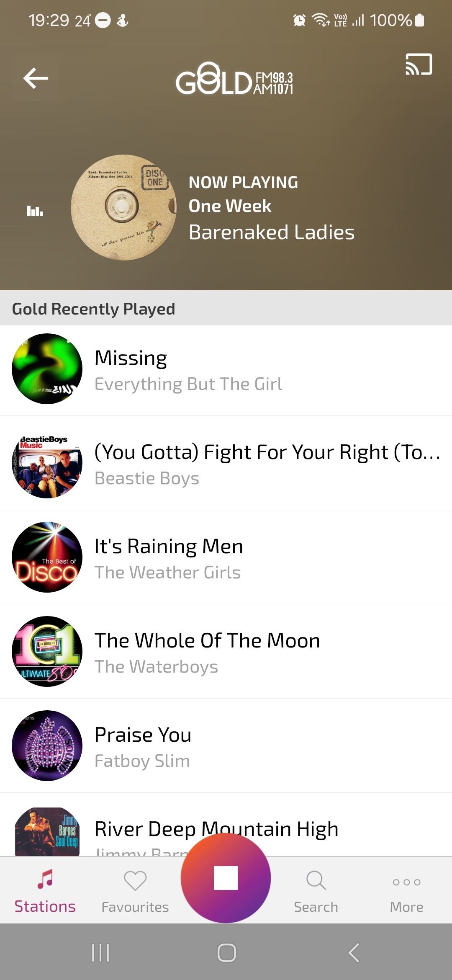The height and width of the screenshot is (980, 452).
Task: Tap The Whole Of The Moon entry
Action: [226, 652]
